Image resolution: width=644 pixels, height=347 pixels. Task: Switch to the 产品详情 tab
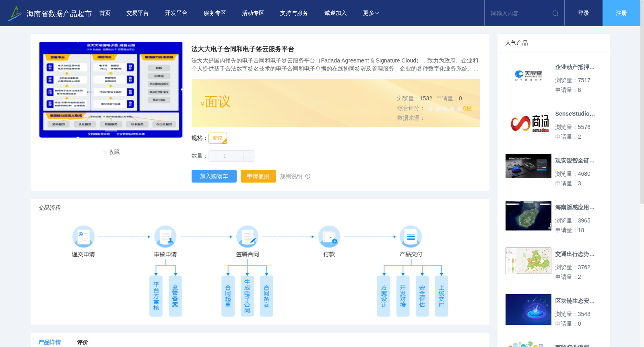click(x=50, y=342)
